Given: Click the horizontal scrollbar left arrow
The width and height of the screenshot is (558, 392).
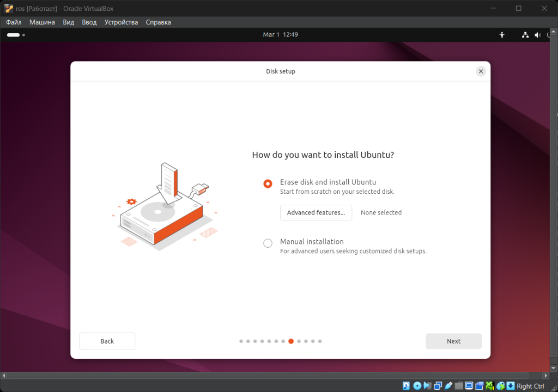Looking at the screenshot, I should click(4, 375).
